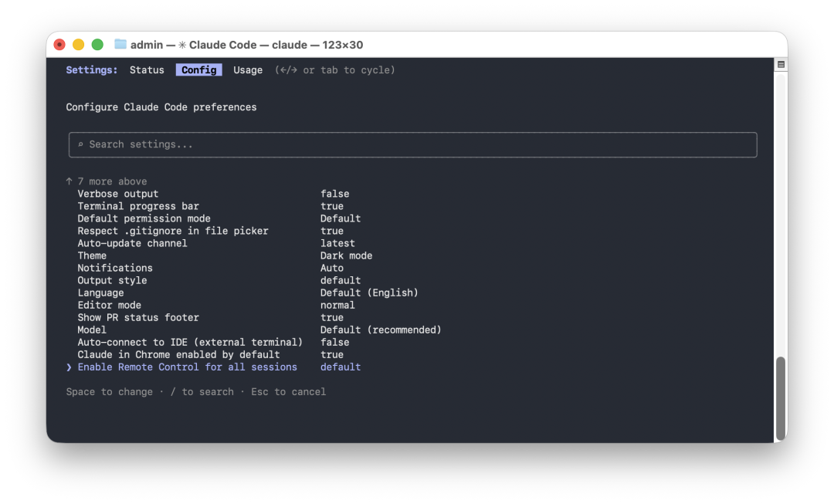Toggle Verbose output false value
The height and width of the screenshot is (504, 834).
pos(334,194)
